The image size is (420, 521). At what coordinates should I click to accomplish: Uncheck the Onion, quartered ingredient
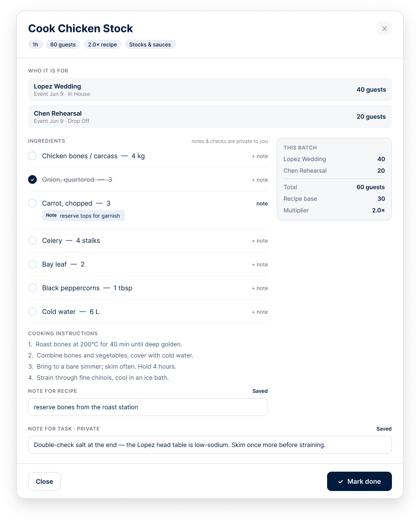click(x=32, y=179)
